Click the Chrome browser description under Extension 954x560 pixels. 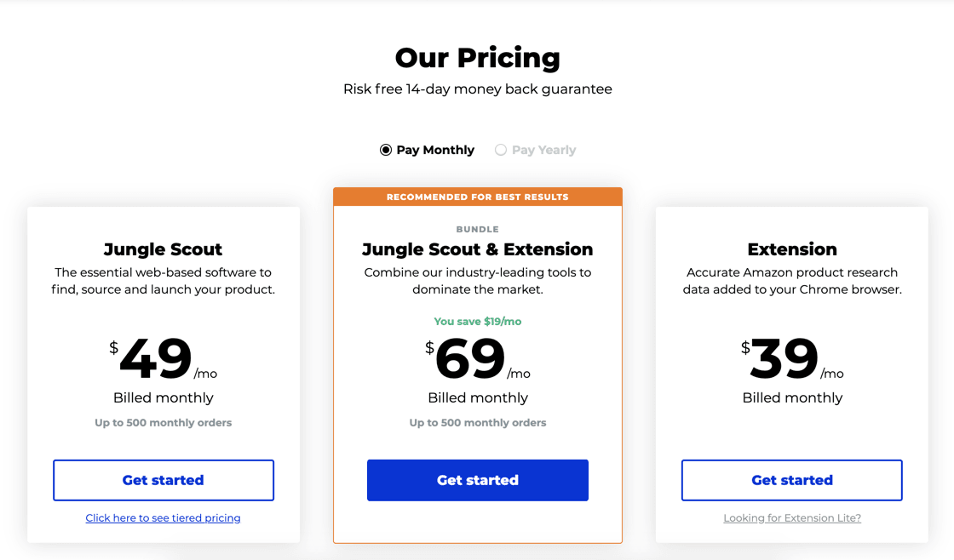click(792, 281)
